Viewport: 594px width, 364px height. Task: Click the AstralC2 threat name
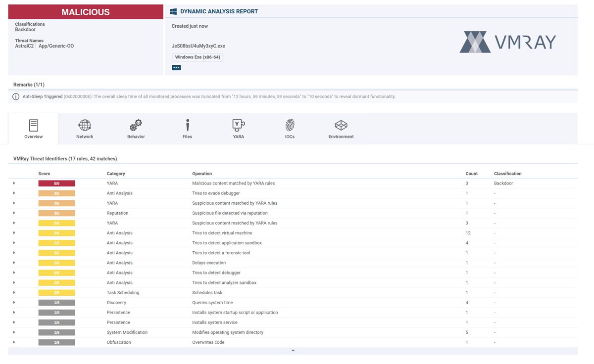24,46
